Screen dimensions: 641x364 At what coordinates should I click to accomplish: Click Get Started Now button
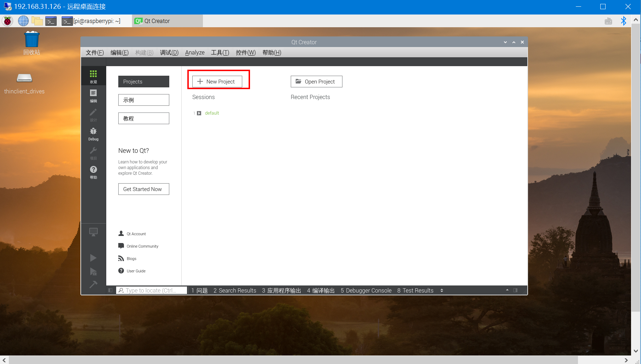tap(143, 189)
